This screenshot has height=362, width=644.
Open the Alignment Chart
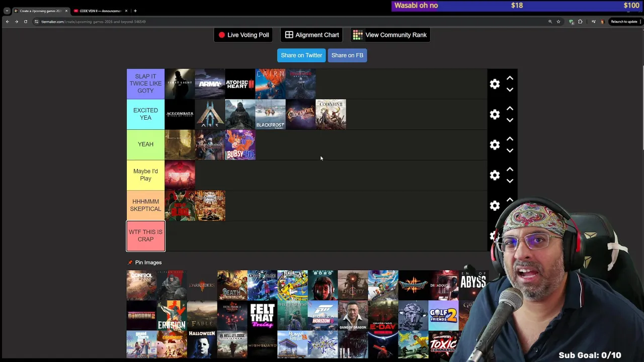coord(312,35)
